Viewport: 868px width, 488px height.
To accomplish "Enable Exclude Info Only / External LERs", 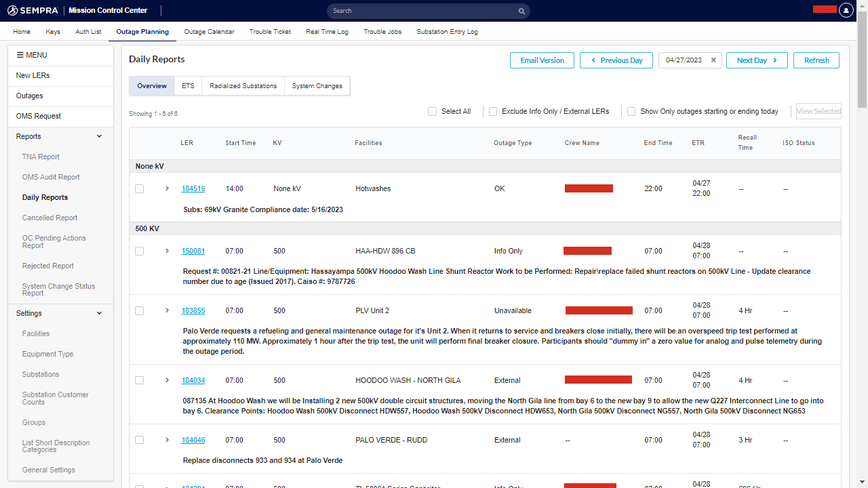I will click(493, 111).
